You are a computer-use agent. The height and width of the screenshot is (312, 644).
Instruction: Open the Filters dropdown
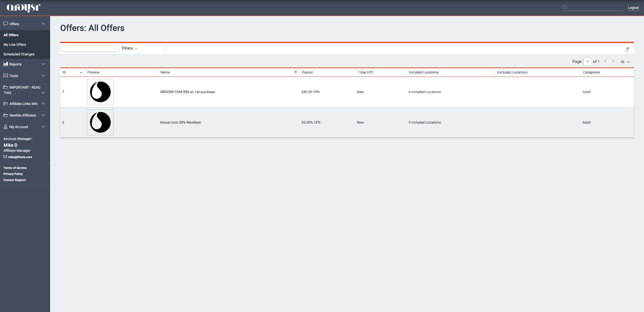pyautogui.click(x=130, y=48)
